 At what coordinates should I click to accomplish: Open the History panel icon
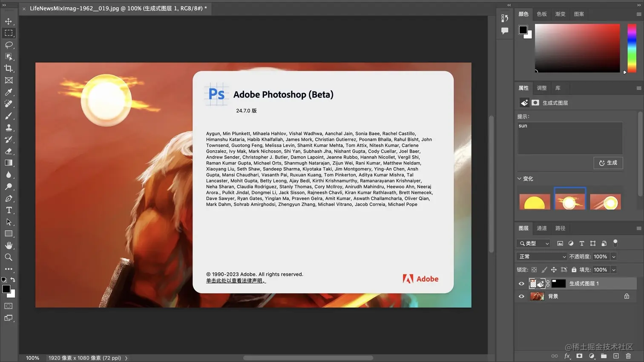click(505, 18)
